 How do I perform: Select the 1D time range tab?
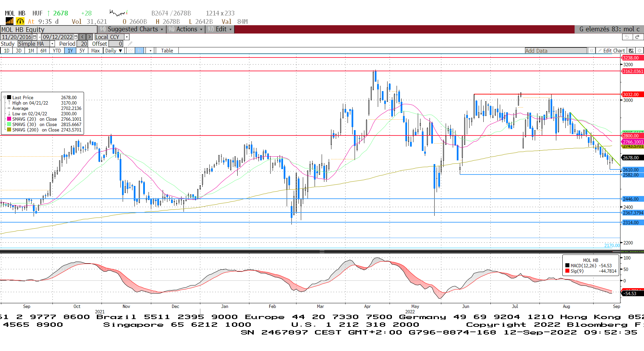(7, 51)
